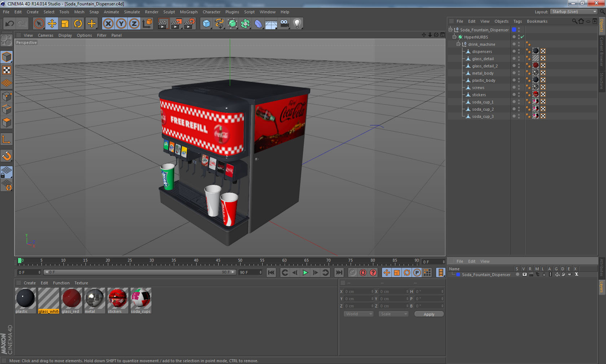This screenshot has width=606, height=364.
Task: Click frame 45 on the timeline ruler
Action: pyautogui.click(x=218, y=261)
